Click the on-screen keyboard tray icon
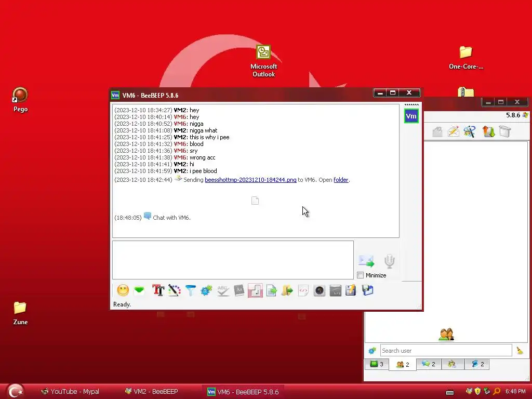532x399 pixels. click(x=450, y=392)
